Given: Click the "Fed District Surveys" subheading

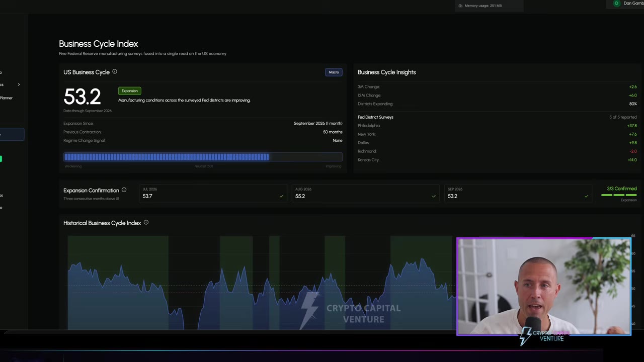Looking at the screenshot, I should point(375,117).
